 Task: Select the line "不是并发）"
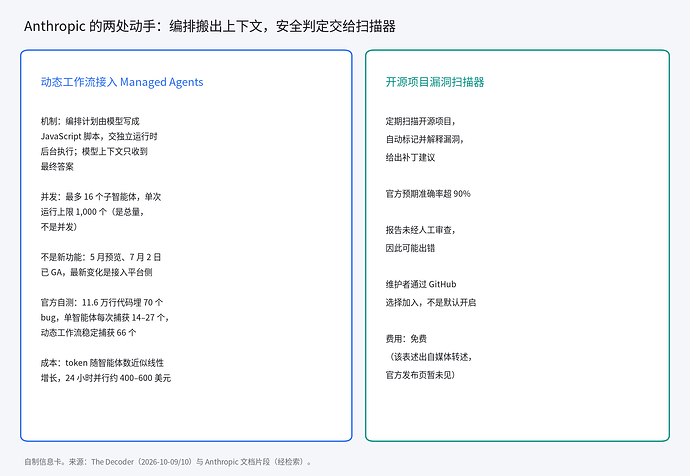click(x=59, y=227)
